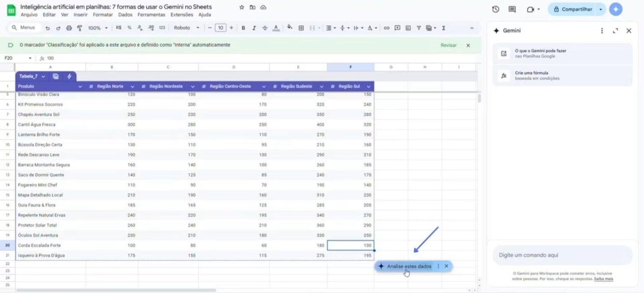The image size is (644, 293).
Task: Open the comments icon in header
Action: pyautogui.click(x=512, y=9)
